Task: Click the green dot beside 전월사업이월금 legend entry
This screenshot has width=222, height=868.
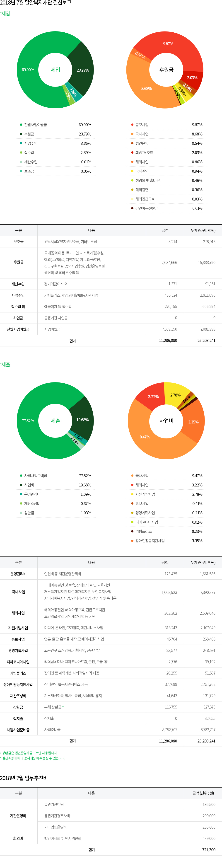Action: coord(21,125)
